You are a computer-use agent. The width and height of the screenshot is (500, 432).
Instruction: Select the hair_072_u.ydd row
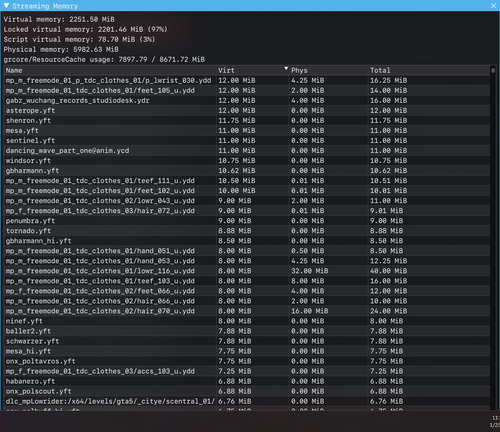pyautogui.click(x=247, y=211)
